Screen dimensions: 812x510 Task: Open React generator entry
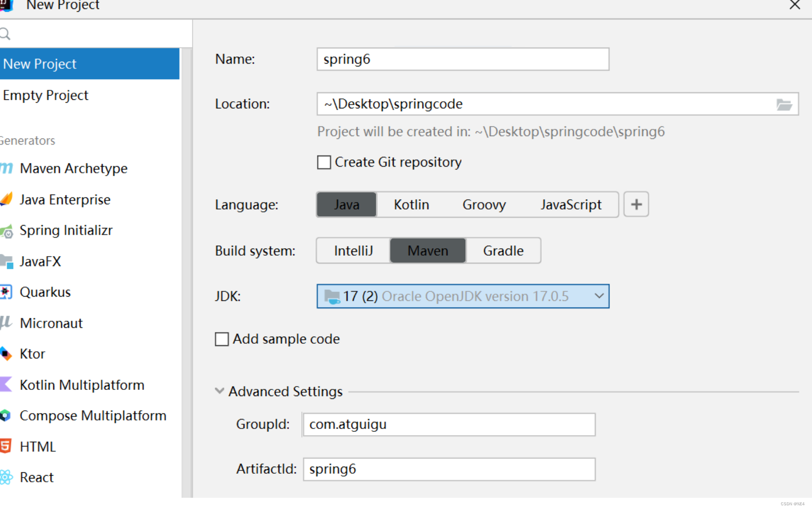pyautogui.click(x=89, y=477)
